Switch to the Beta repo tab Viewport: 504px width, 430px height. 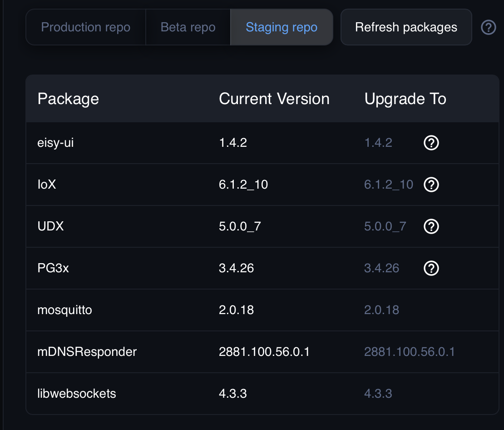[x=188, y=27]
